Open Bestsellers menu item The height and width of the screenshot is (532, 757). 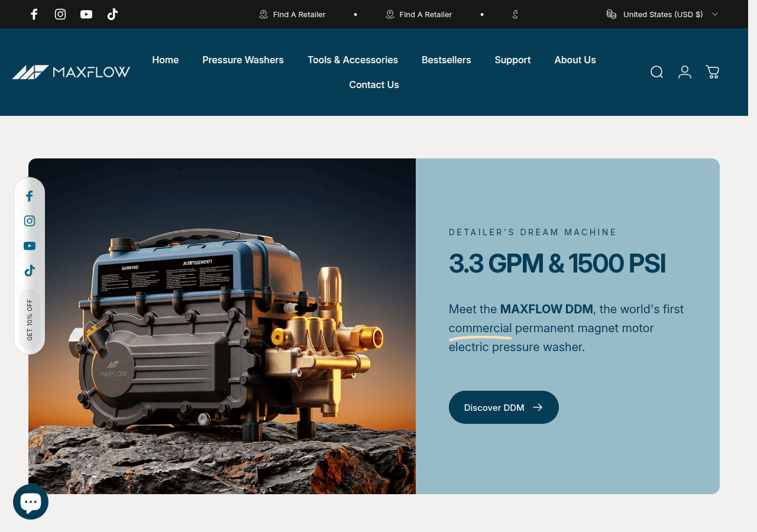coord(447,60)
